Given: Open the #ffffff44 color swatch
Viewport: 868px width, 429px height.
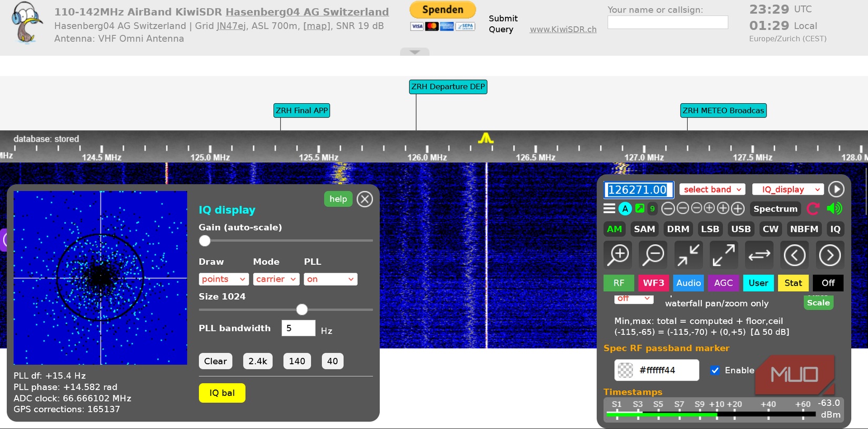Looking at the screenshot, I should (625, 370).
